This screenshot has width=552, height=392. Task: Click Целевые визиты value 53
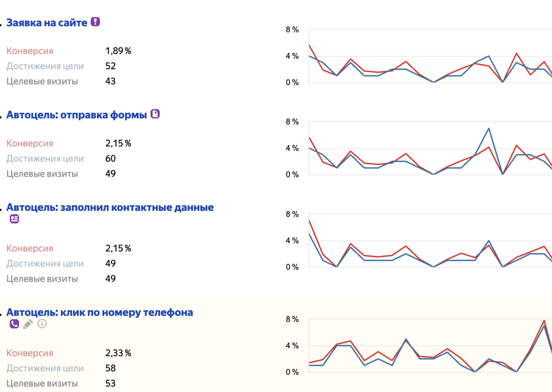coord(110,383)
